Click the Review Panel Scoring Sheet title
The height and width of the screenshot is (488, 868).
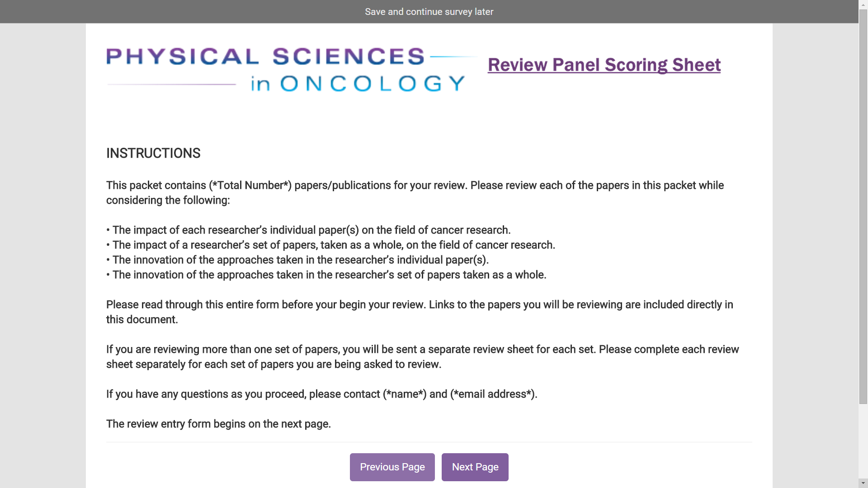[604, 65]
